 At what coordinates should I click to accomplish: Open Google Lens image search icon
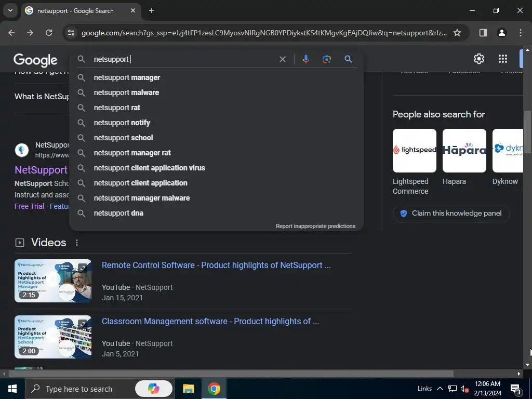[326, 59]
